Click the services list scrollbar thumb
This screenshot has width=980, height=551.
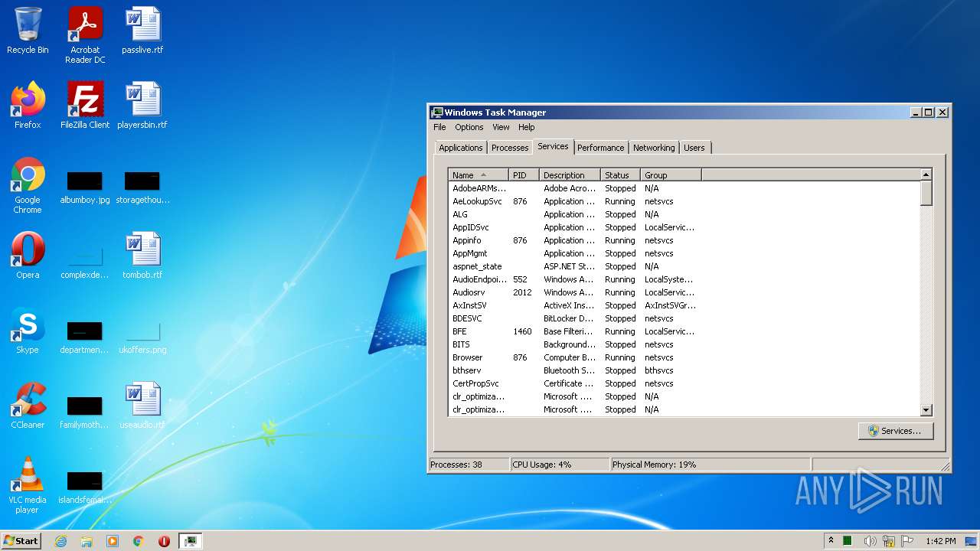click(x=926, y=194)
